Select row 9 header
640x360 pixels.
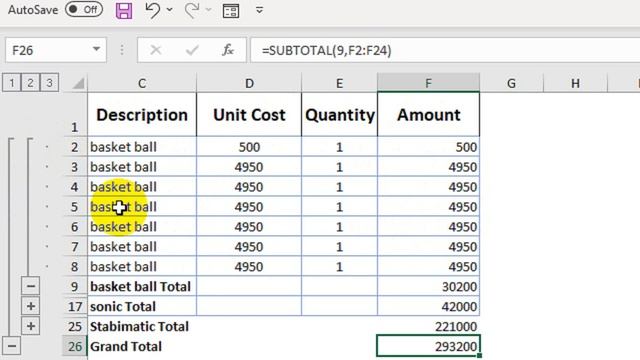tap(74, 287)
